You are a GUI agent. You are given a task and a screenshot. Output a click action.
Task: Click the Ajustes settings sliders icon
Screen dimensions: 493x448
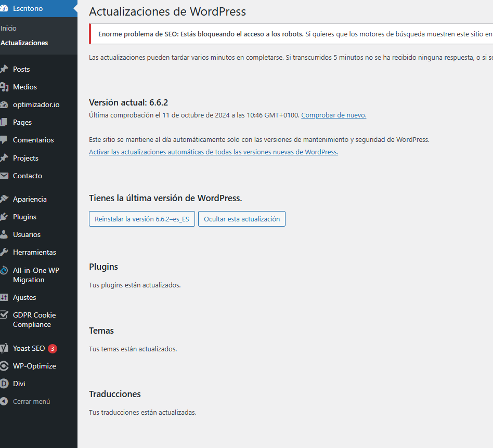[x=4, y=297]
